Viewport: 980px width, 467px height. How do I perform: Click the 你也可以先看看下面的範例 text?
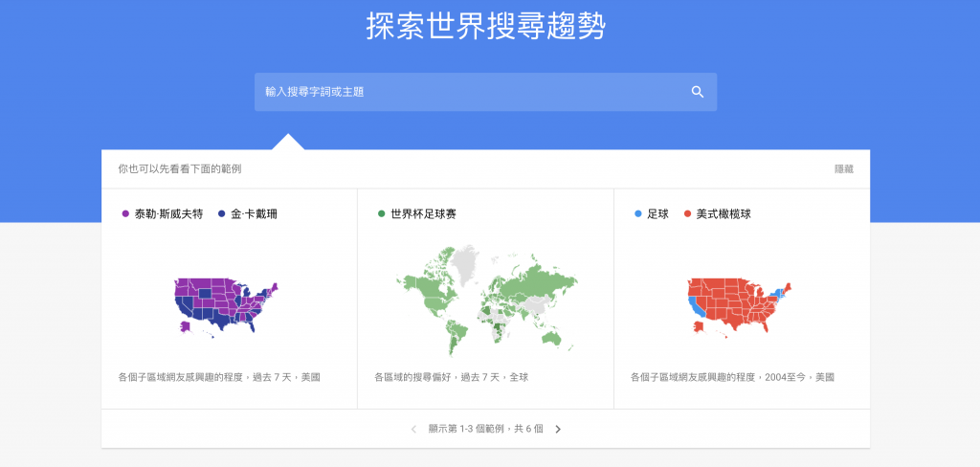click(x=180, y=168)
